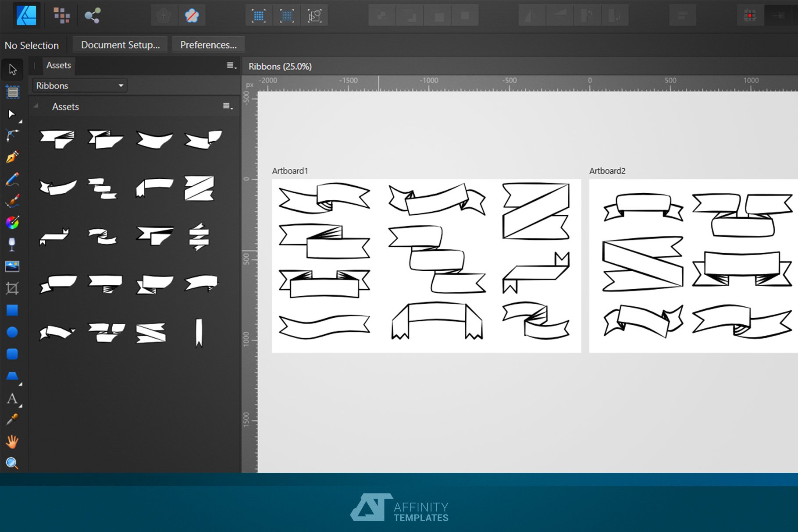798x532 pixels.
Task: Open Document Setup dialog
Action: (120, 44)
